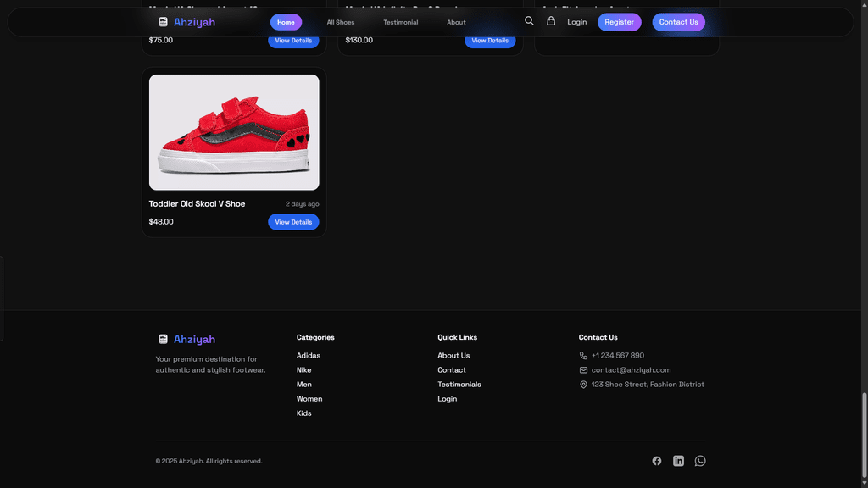Click the envelope email icon in footer
Image resolution: width=868 pixels, height=488 pixels.
[583, 370]
